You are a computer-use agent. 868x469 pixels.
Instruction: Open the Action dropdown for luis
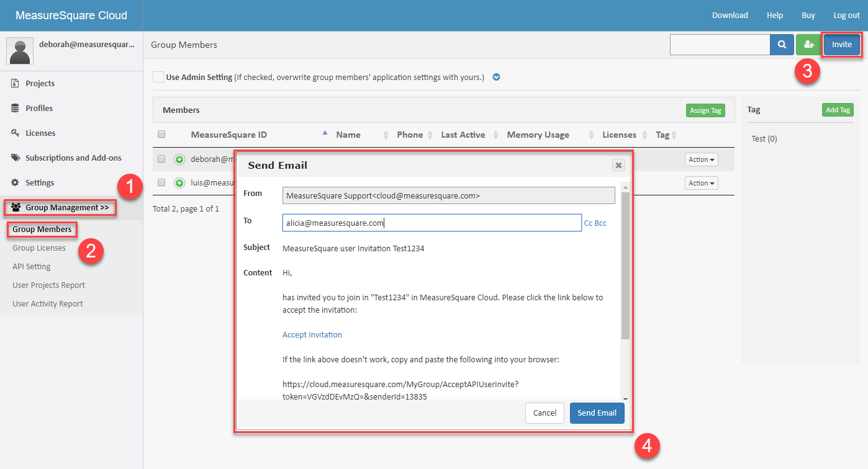click(702, 183)
